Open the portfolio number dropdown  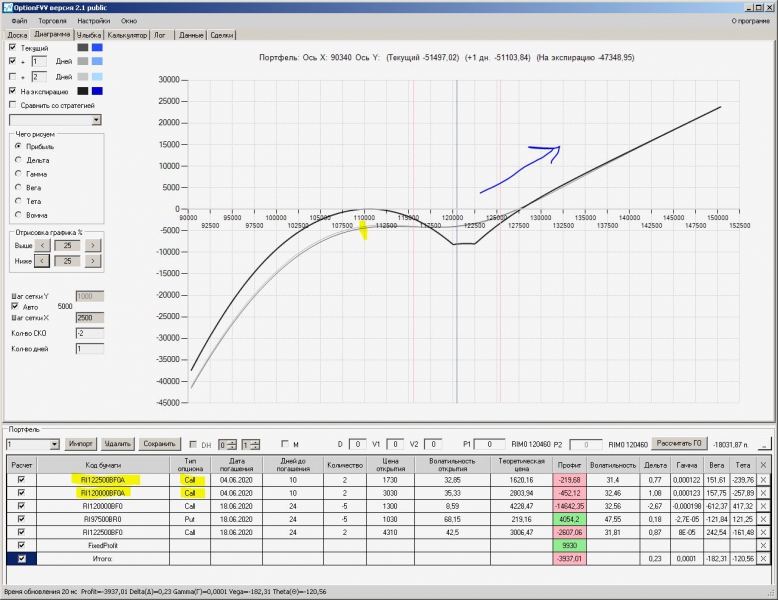pos(55,444)
